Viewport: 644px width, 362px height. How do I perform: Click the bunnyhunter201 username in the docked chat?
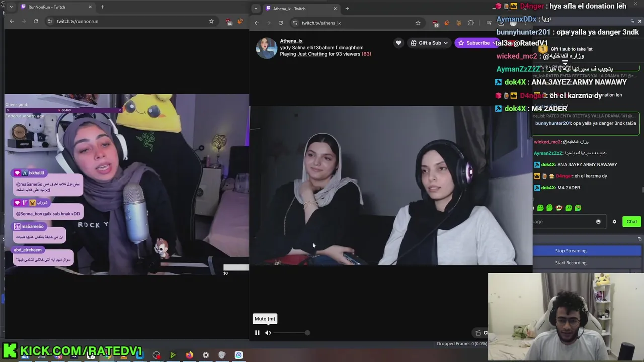coord(553,123)
